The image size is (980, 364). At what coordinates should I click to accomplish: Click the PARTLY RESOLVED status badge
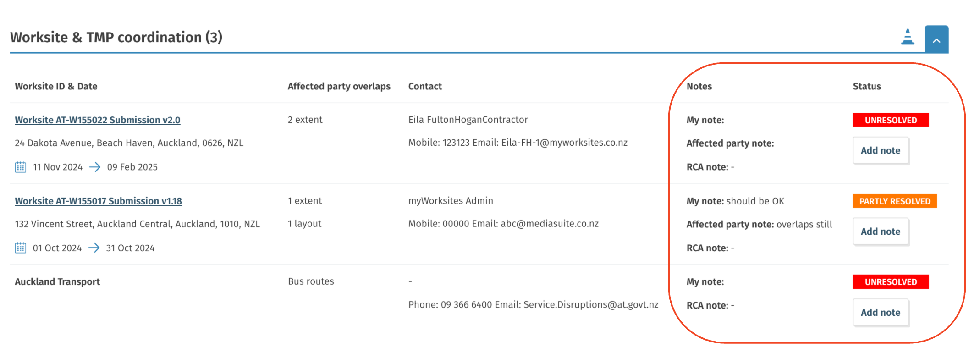click(x=895, y=201)
